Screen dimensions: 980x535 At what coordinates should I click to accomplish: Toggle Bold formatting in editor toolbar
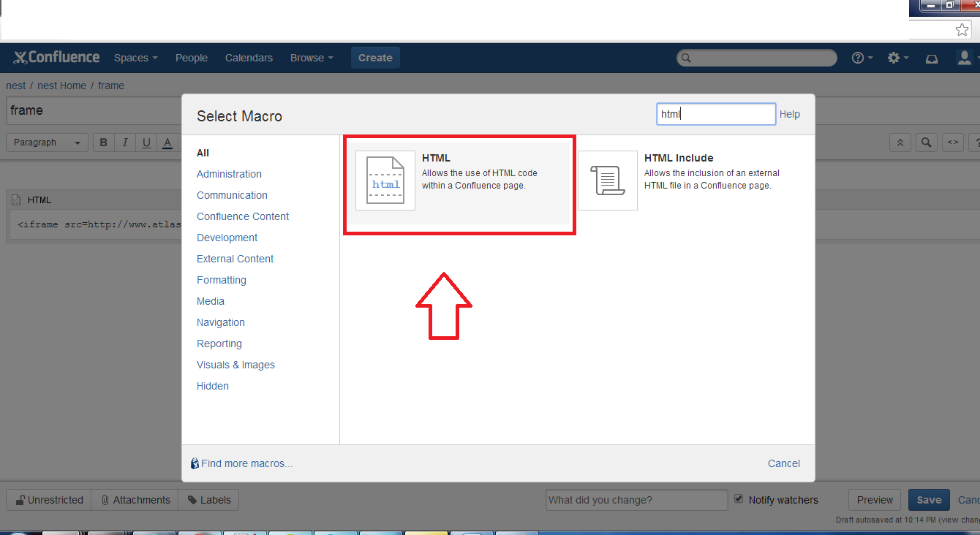pos(104,143)
